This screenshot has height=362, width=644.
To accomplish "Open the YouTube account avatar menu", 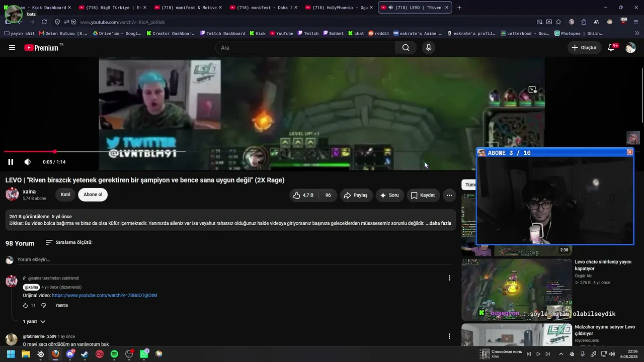I will point(630,48).
